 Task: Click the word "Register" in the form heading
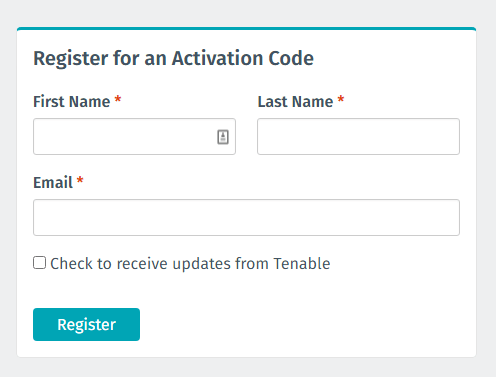pos(71,59)
